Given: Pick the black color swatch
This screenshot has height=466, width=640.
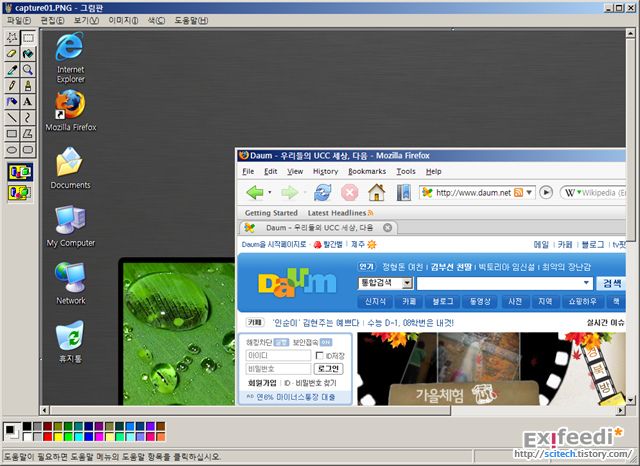Looking at the screenshot, I should click(x=27, y=426).
